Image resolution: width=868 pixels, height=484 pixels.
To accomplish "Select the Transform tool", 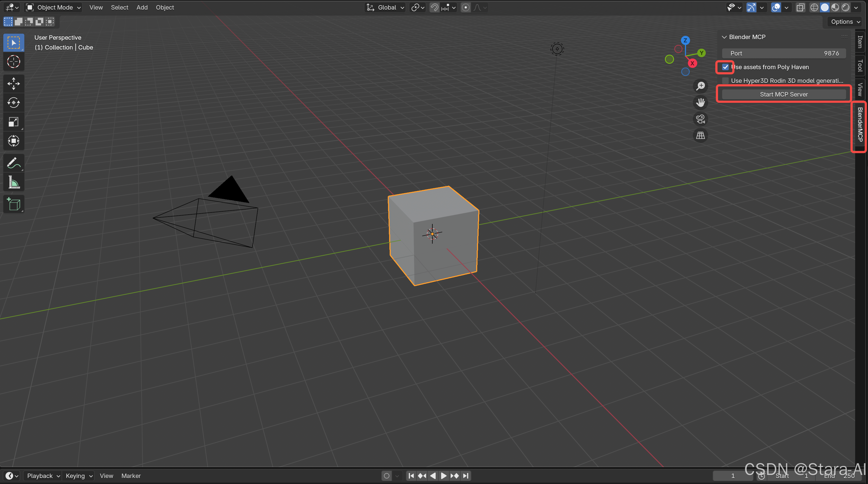I will click(x=13, y=141).
